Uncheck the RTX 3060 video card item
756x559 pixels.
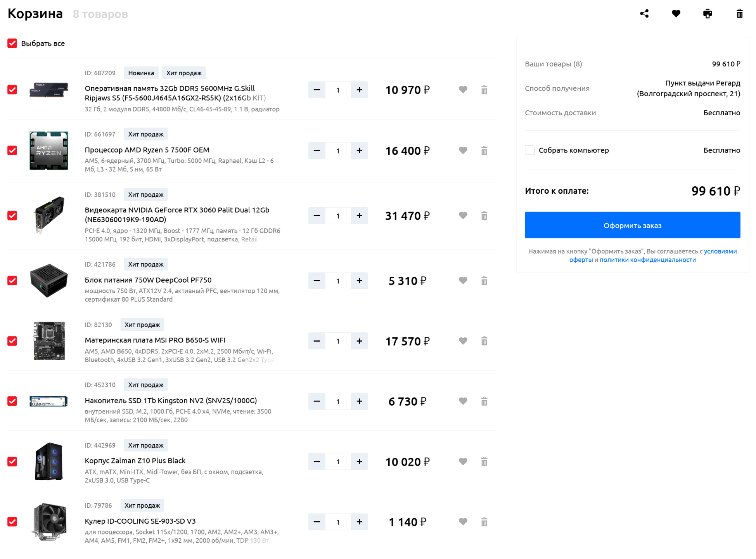[12, 215]
